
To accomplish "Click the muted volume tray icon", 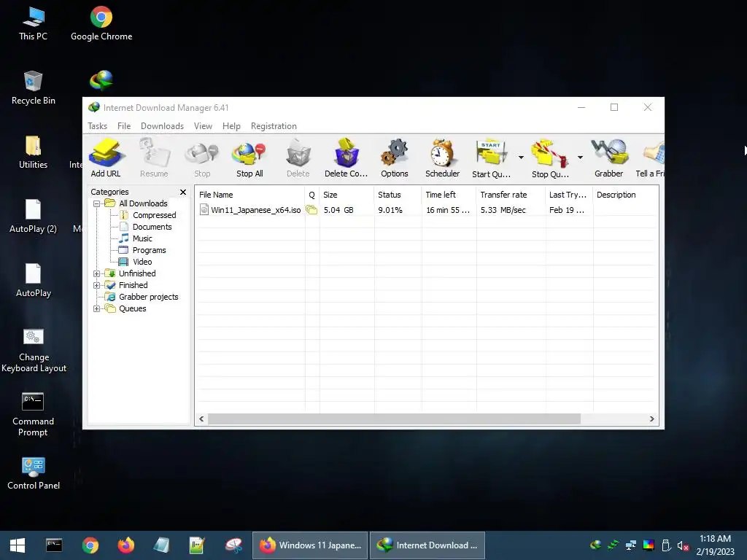I will (683, 545).
